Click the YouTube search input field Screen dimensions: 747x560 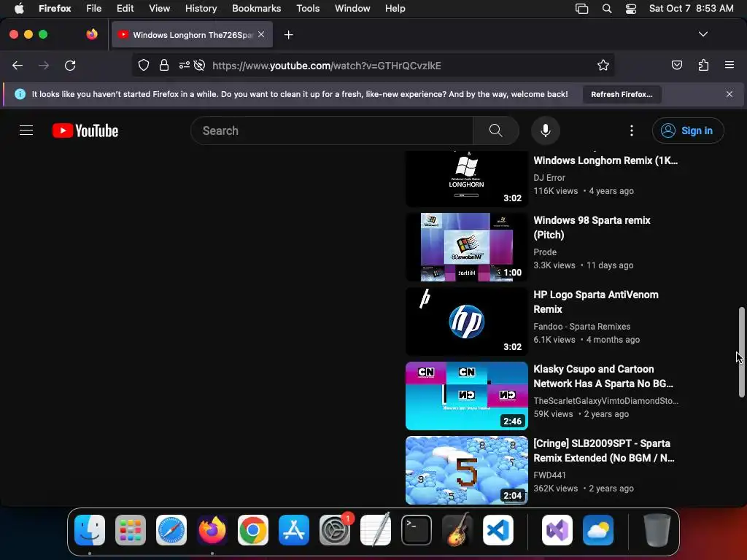point(332,131)
